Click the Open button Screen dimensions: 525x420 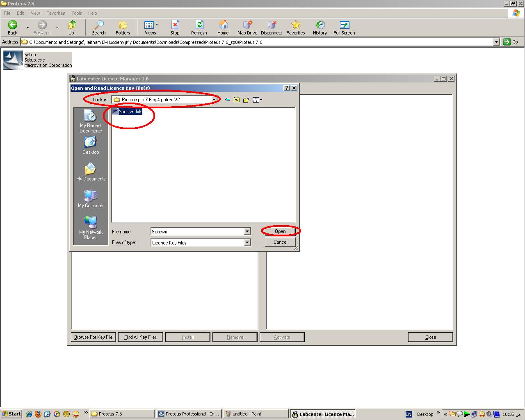280,231
